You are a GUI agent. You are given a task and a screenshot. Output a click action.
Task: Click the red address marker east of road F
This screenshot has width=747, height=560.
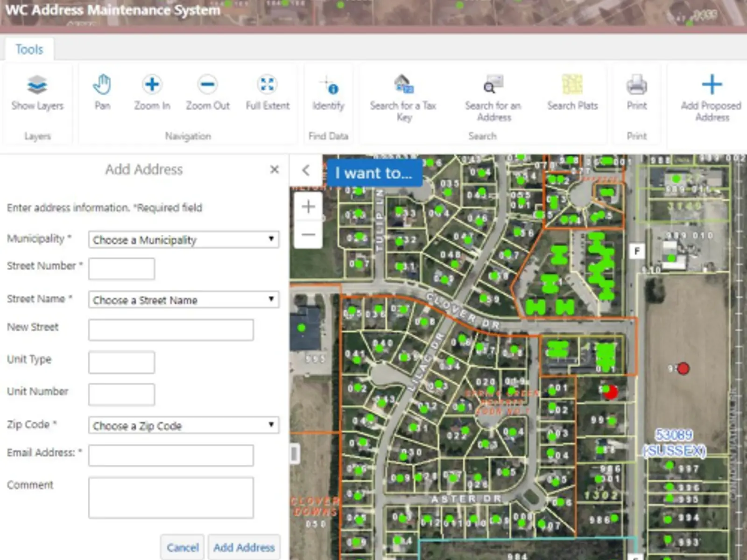click(x=683, y=369)
